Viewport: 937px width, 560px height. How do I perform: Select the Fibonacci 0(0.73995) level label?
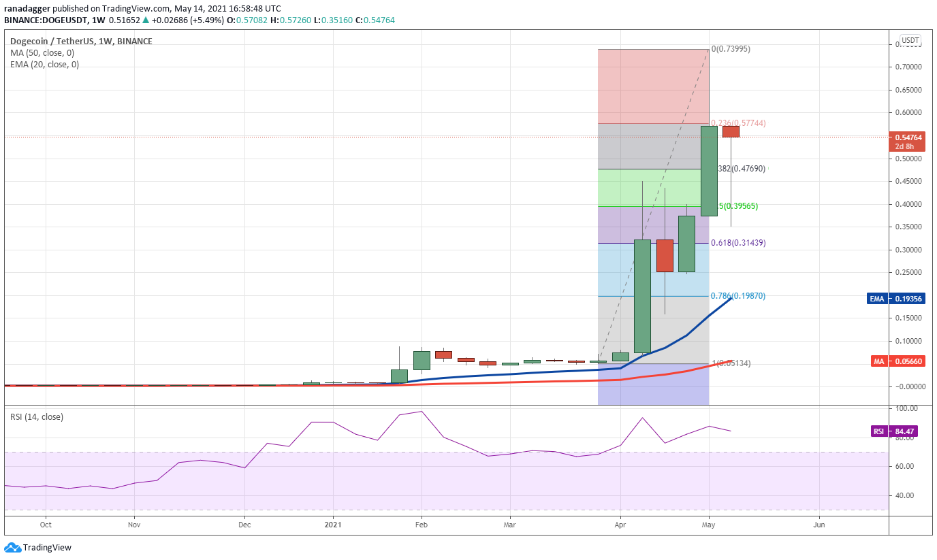pyautogui.click(x=731, y=49)
